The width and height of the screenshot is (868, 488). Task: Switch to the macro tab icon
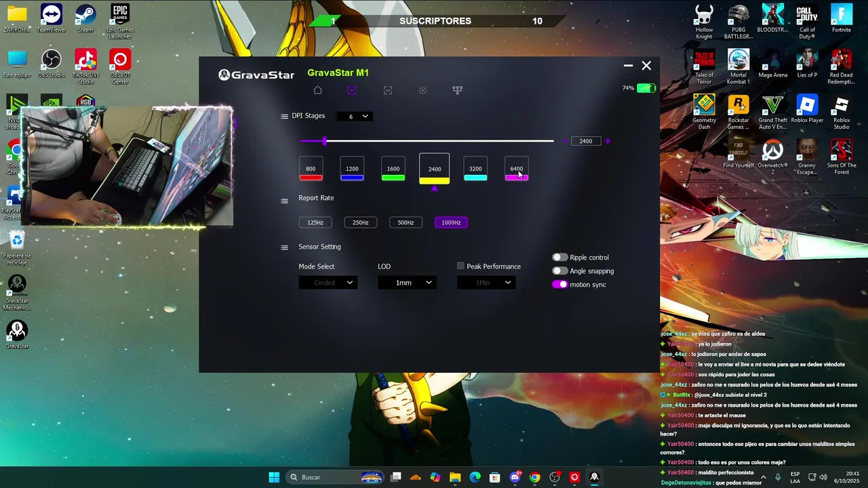click(x=387, y=90)
